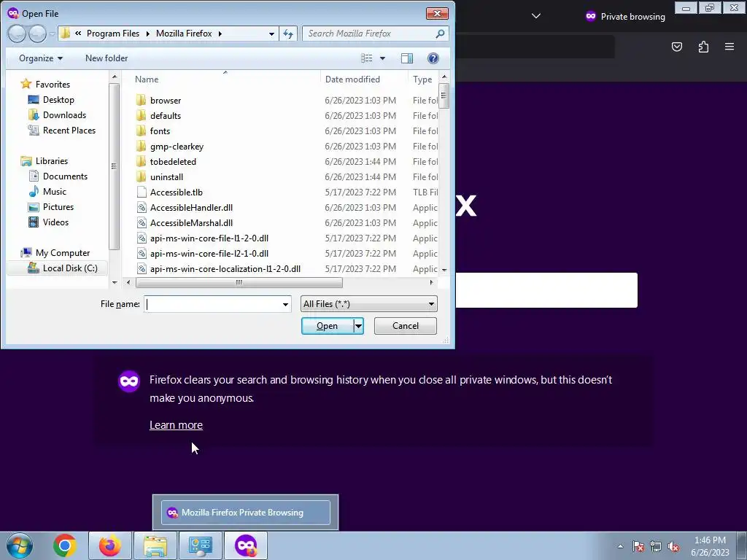Sort files by Type column header
This screenshot has width=747, height=560.
click(x=422, y=79)
